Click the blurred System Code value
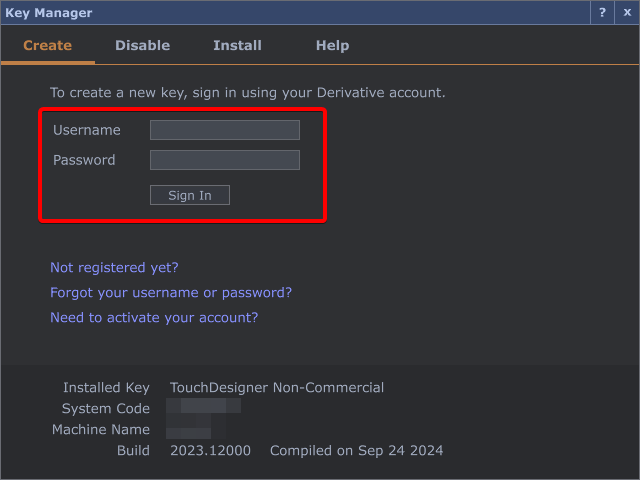 [203, 407]
